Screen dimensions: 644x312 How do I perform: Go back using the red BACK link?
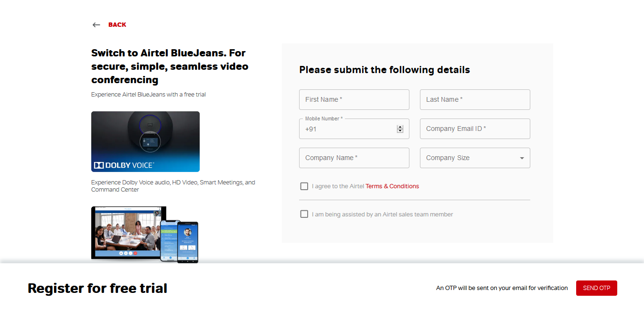point(117,25)
